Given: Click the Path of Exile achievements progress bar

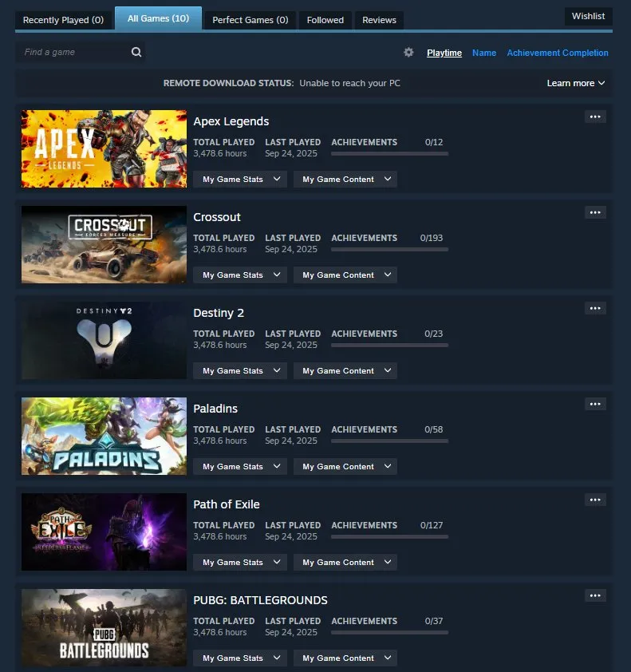Looking at the screenshot, I should click(390, 536).
